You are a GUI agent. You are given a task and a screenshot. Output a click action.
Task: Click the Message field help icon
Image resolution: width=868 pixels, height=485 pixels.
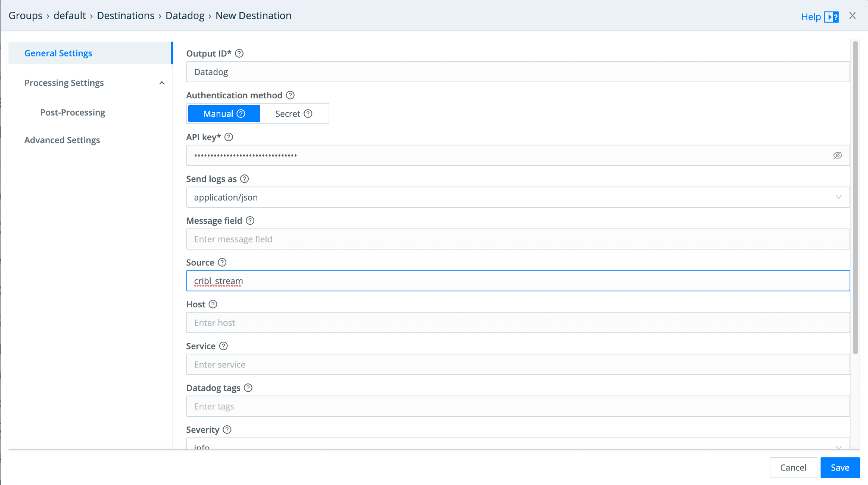point(250,220)
